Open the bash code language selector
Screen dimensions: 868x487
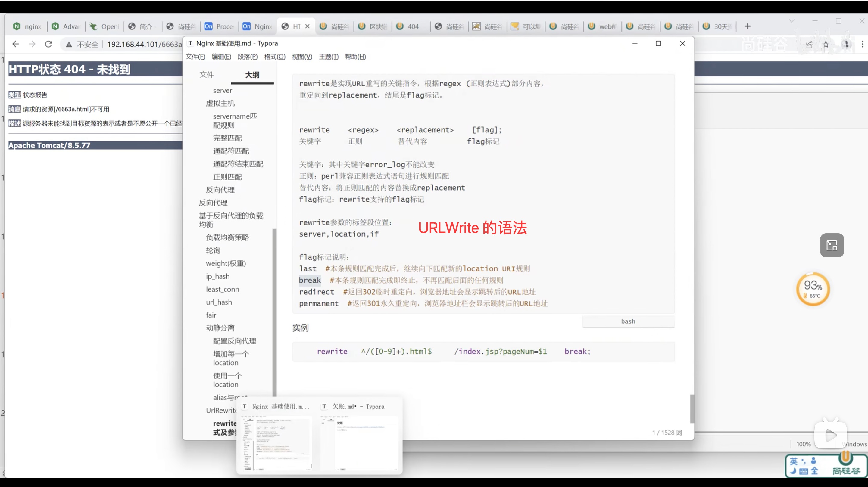628,321
